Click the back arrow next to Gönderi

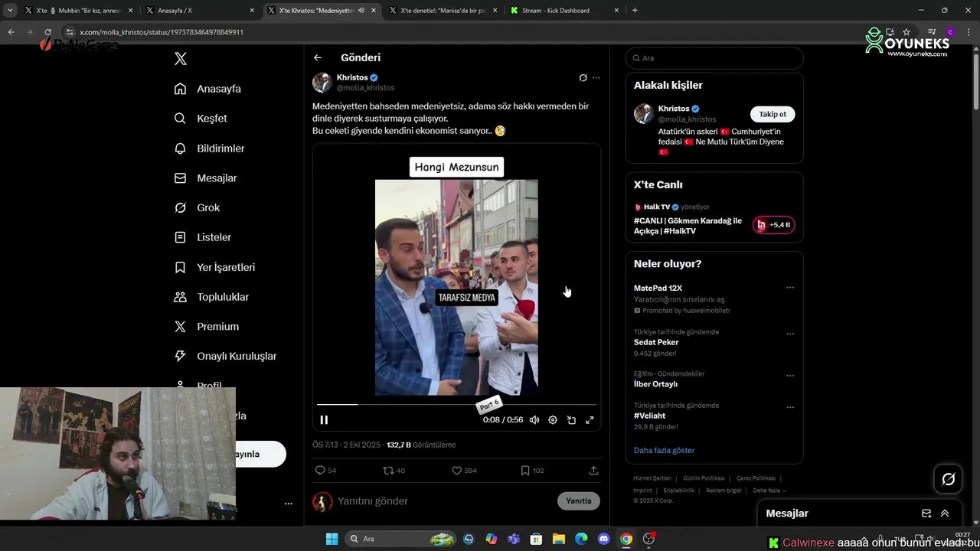pyautogui.click(x=318, y=57)
